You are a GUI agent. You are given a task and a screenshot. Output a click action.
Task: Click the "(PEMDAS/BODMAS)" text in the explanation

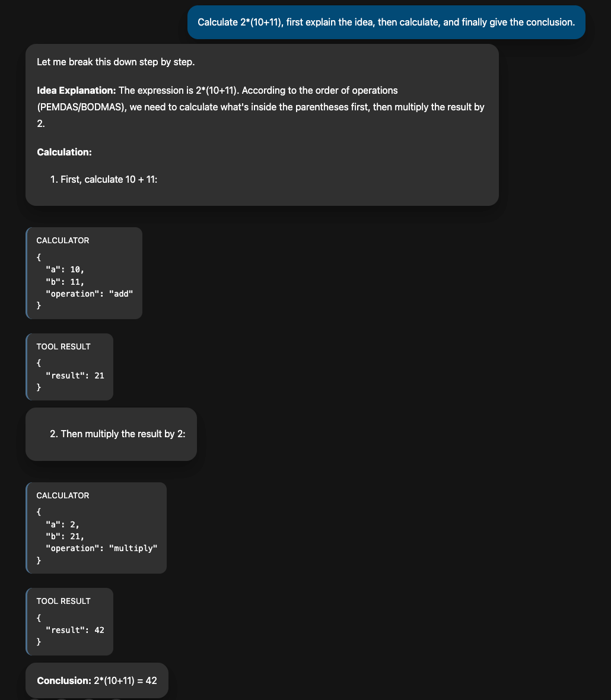79,108
